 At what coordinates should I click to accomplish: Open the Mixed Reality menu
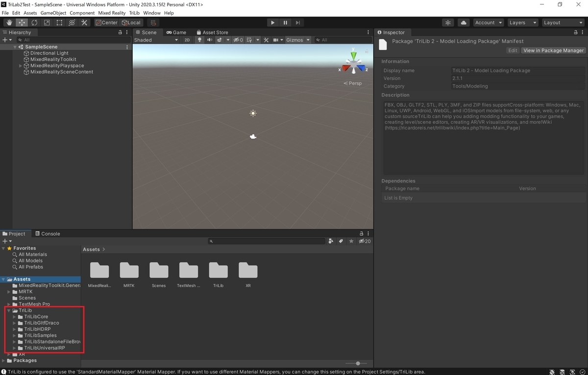(112, 13)
